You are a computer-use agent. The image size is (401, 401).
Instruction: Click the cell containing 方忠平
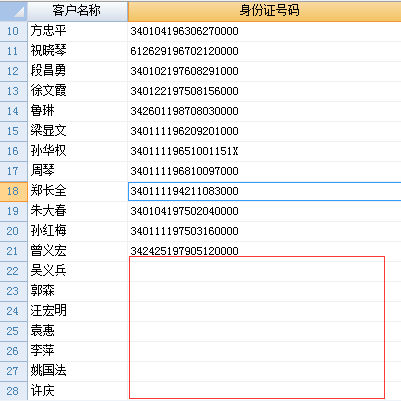pos(77,31)
